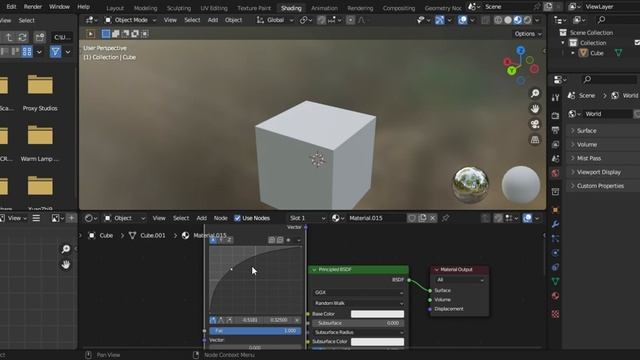Open the Modifiers wrench properties tab

coord(555,224)
